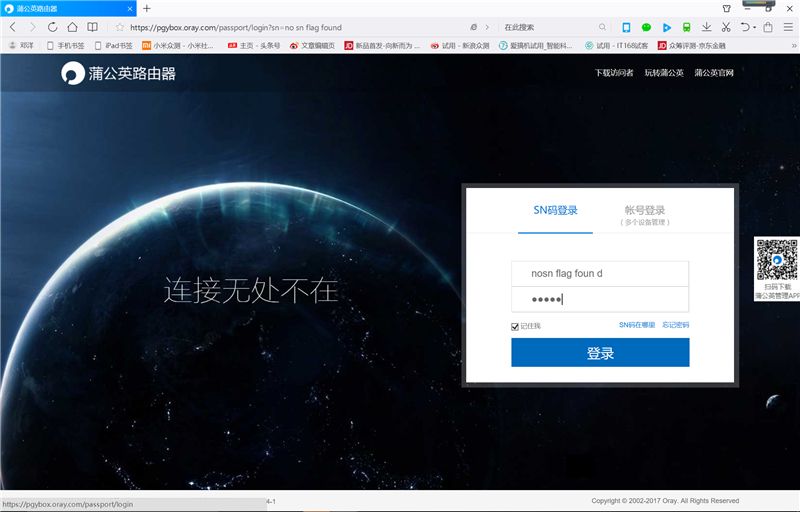Expand the arrow next to address bar
Viewport: 800px width, 512px height.
point(487,27)
